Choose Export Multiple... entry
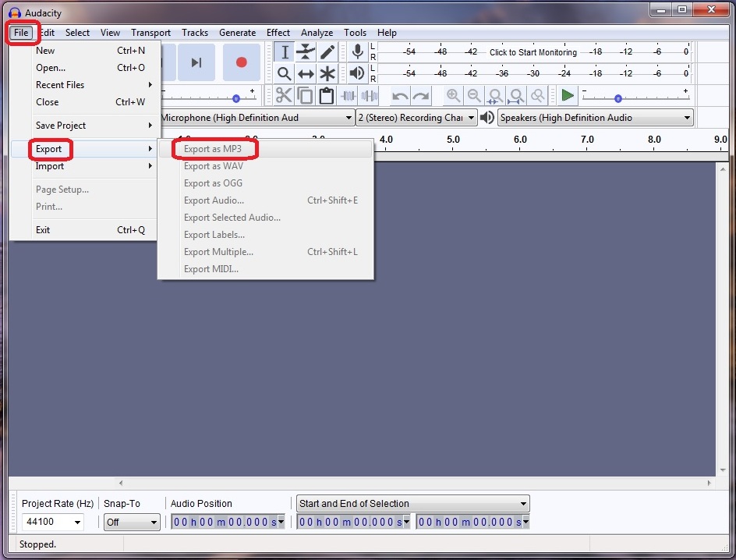 (265, 252)
